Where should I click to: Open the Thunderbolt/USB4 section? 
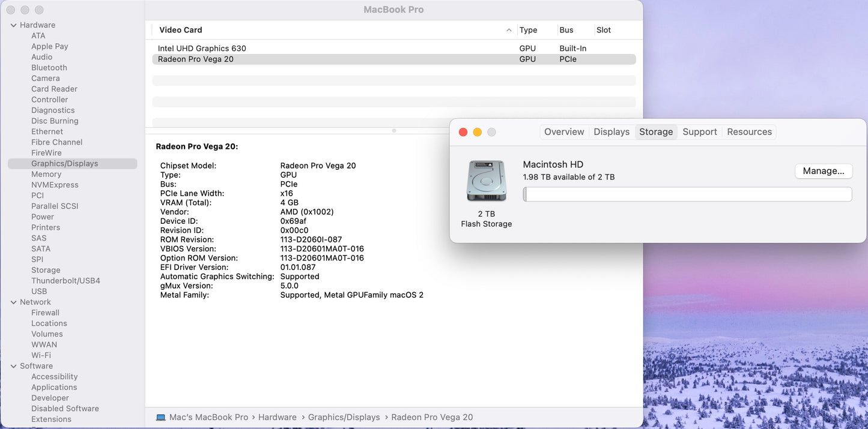point(65,280)
